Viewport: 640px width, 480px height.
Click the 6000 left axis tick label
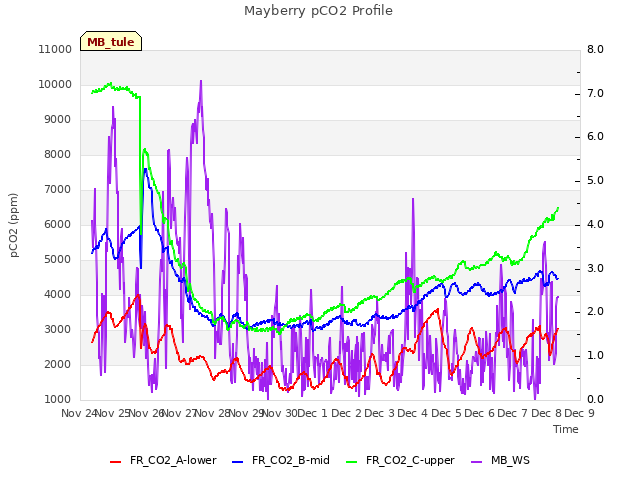(x=57, y=224)
